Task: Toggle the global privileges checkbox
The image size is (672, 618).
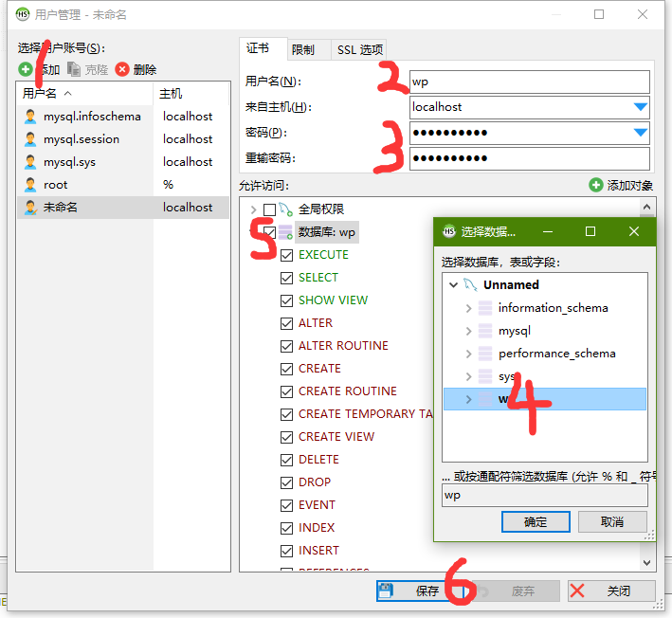Action: (x=269, y=209)
